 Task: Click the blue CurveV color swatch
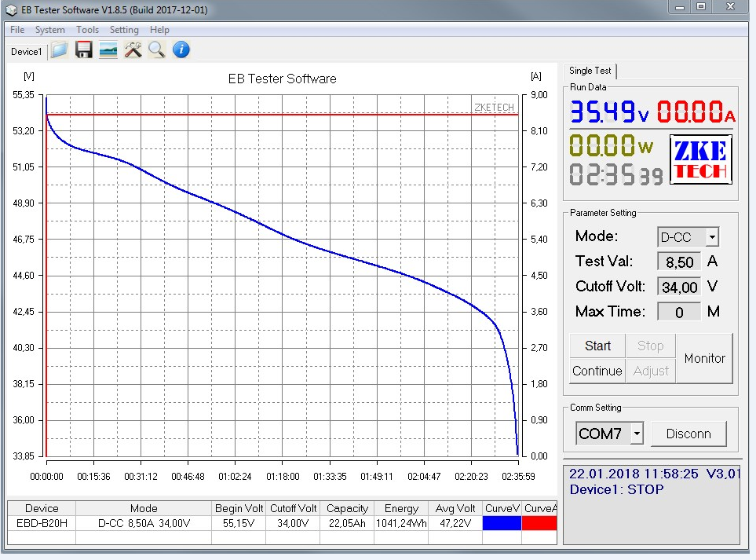pyautogui.click(x=502, y=523)
